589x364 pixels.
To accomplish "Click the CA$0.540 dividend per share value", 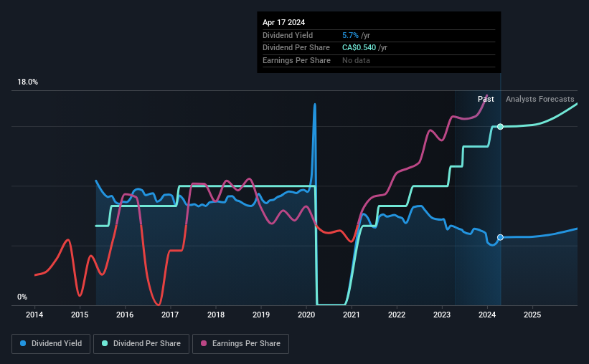I will pyautogui.click(x=359, y=48).
